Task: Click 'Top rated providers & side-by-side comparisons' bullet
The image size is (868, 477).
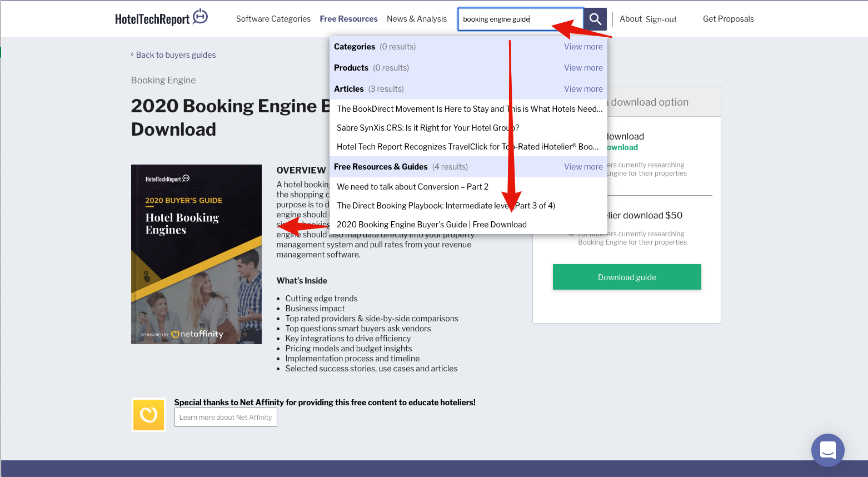Action: (372, 319)
